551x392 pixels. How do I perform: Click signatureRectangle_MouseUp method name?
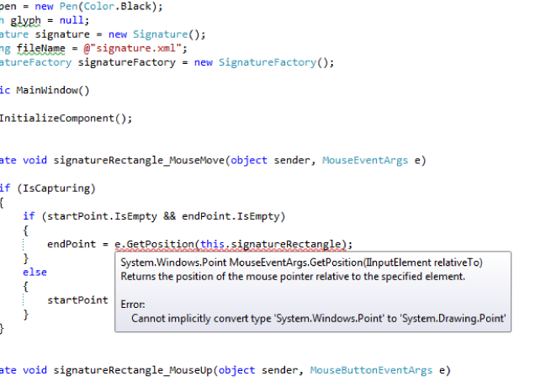pos(135,369)
